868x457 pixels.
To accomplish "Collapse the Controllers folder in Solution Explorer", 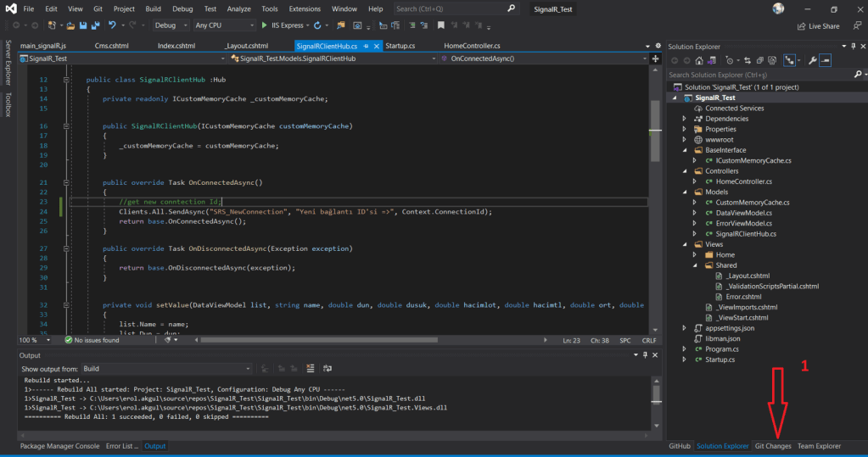I will point(685,170).
